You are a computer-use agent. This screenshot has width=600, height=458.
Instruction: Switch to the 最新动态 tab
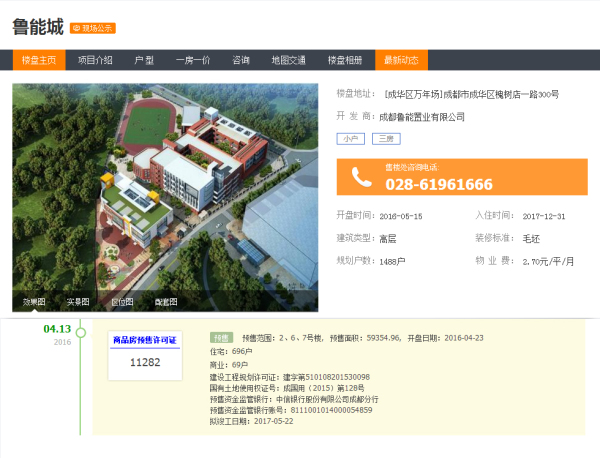pos(401,60)
